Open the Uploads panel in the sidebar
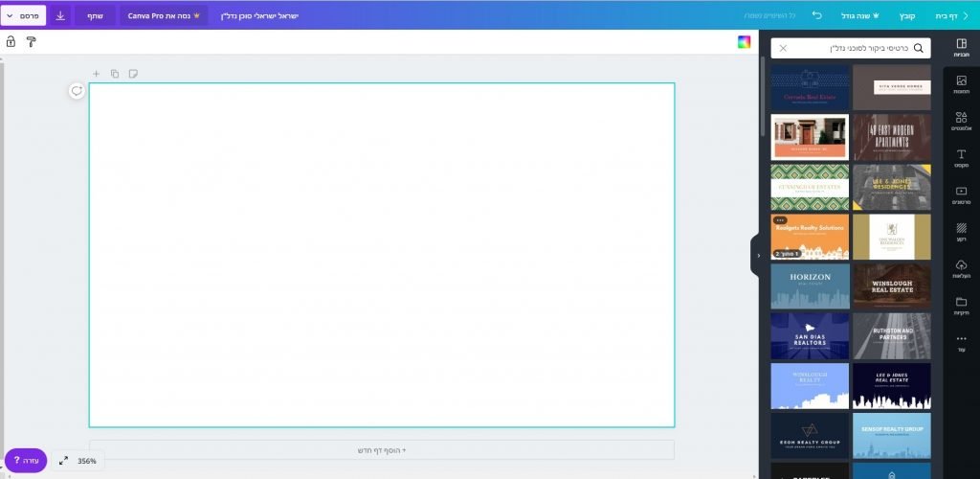The width and height of the screenshot is (980, 479). tap(961, 269)
